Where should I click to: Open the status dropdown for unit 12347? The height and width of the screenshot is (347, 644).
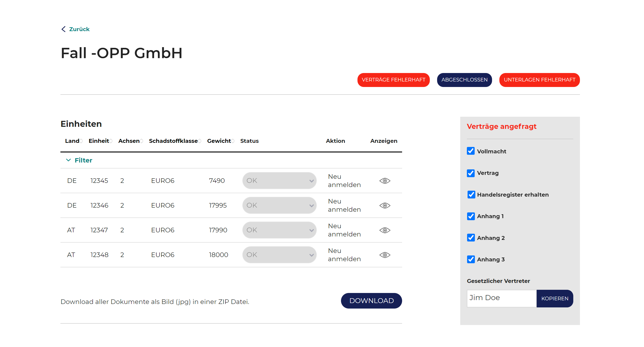[x=279, y=230]
